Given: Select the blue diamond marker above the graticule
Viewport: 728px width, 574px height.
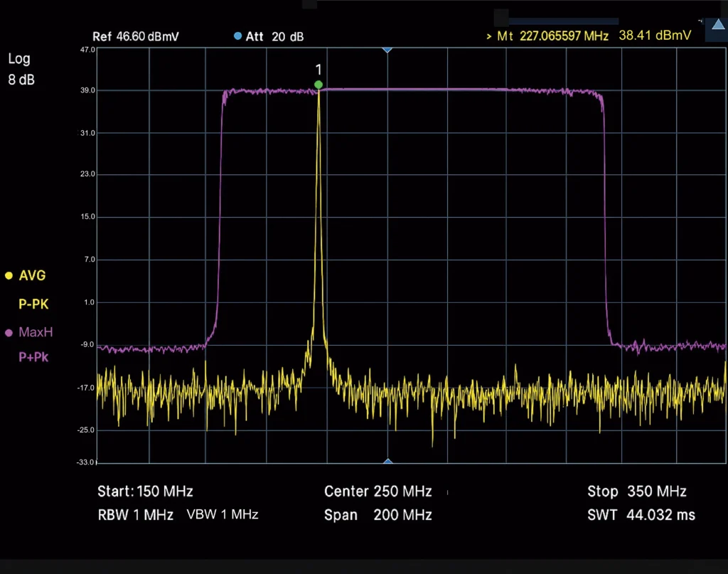Looking at the screenshot, I should point(387,50).
